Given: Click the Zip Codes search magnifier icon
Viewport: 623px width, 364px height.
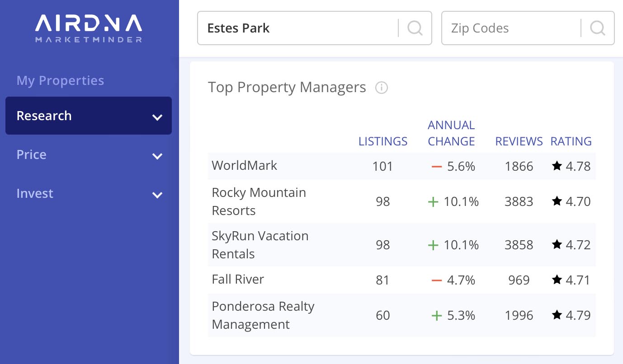Looking at the screenshot, I should (597, 28).
